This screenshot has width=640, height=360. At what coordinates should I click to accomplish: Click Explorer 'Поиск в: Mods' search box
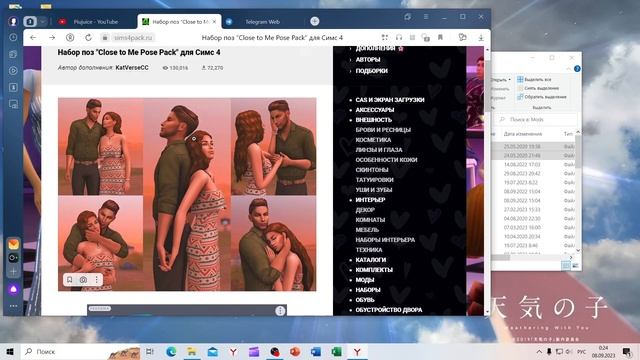pos(537,120)
